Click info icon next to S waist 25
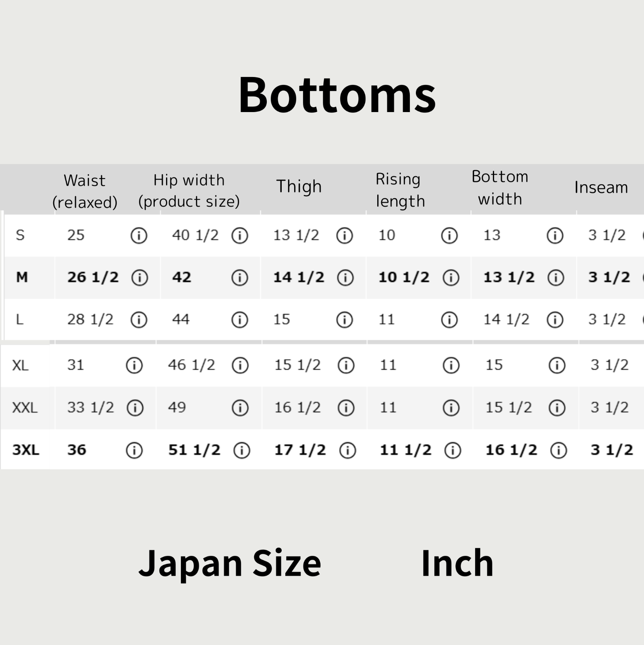The width and height of the screenshot is (644, 645). coord(139,235)
